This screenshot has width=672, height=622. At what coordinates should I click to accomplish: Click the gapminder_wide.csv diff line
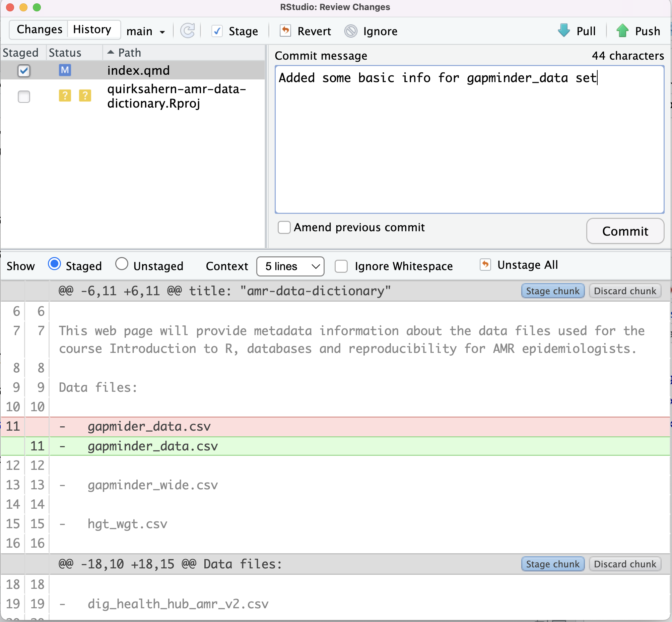pyautogui.click(x=335, y=485)
